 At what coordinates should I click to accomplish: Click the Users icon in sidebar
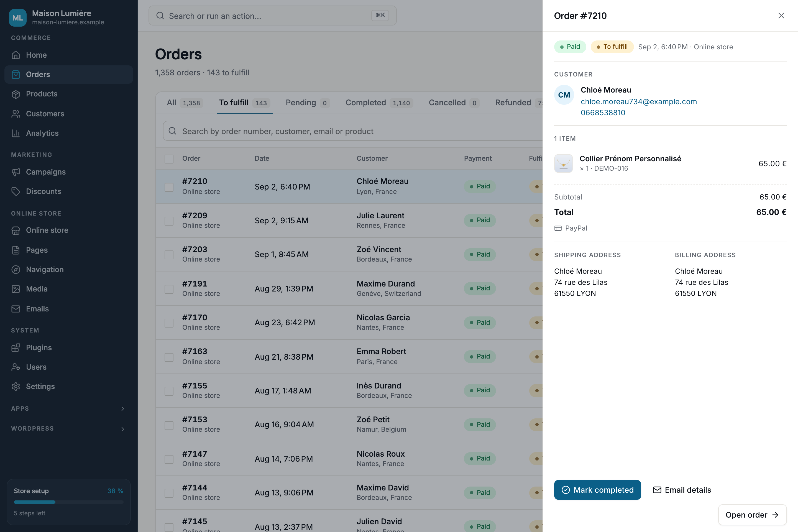tap(16, 367)
